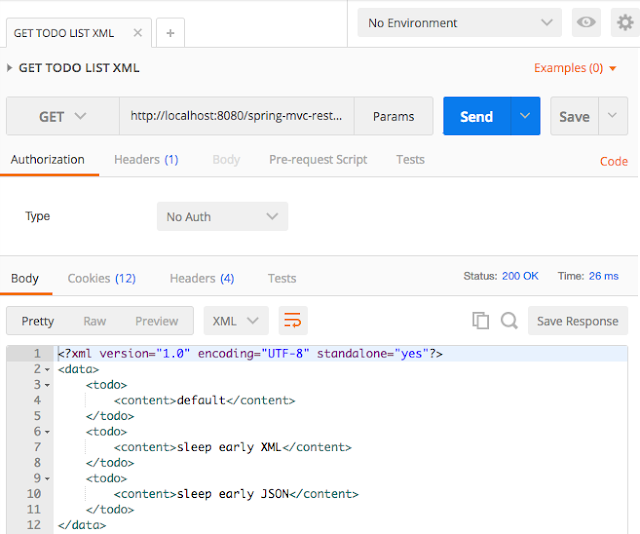640x534 pixels.
Task: Collapse the first todo XML node
Action: [x=47, y=385]
